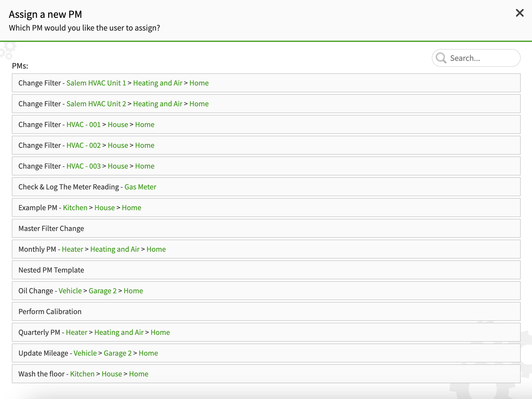Image resolution: width=532 pixels, height=399 pixels.
Task: Choose the Wash the floor PM
Action: [x=41, y=374]
